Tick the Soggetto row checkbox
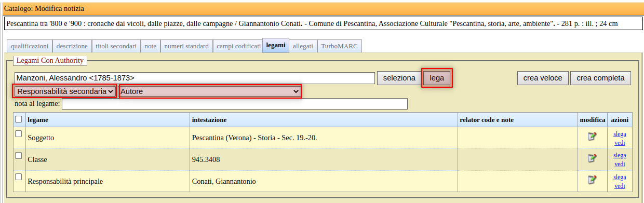 [19, 134]
